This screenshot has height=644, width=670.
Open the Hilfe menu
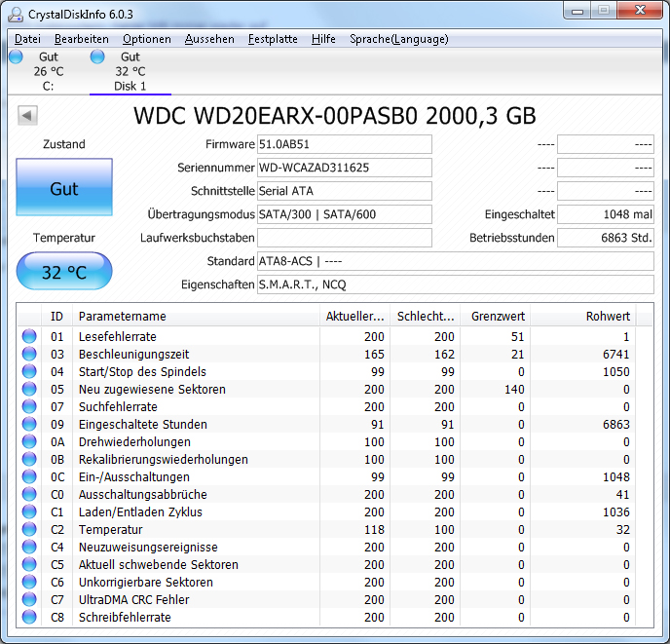click(323, 39)
